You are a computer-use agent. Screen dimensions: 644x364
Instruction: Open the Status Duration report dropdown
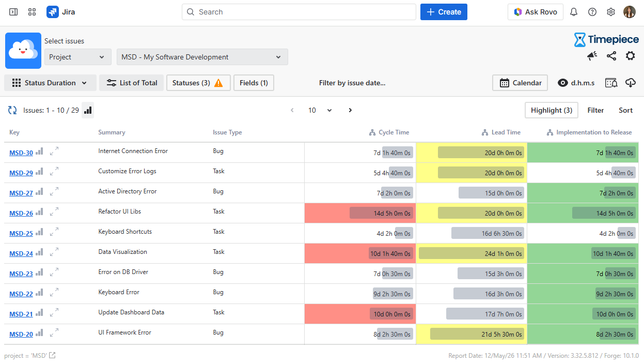click(x=50, y=83)
